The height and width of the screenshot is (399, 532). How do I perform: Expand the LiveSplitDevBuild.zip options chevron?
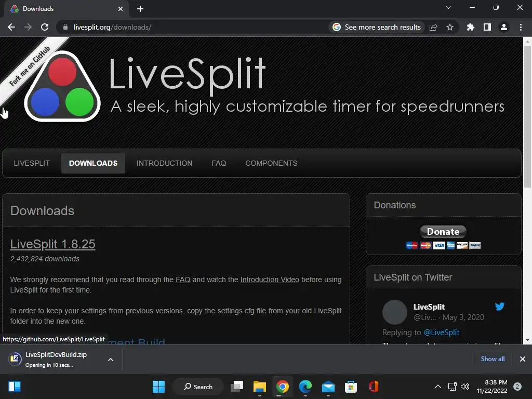point(111,360)
